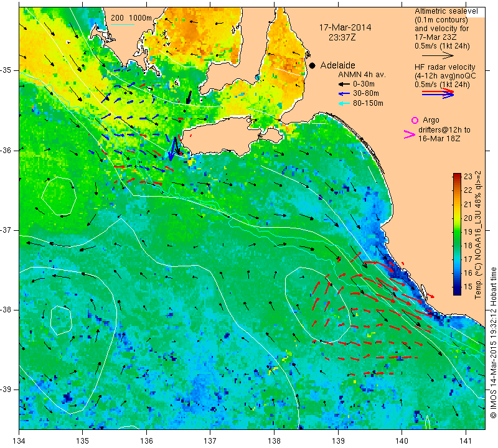Image resolution: width=498 pixels, height=448 pixels.
Task: Click the -37 latitude axis label
Action: [x=6, y=230]
